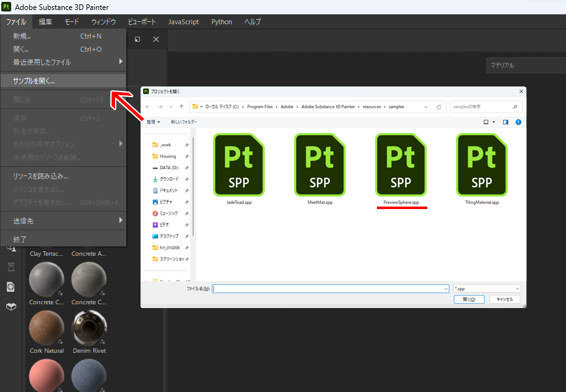
Task: Toggle the preview pane icon
Action: coord(505,122)
